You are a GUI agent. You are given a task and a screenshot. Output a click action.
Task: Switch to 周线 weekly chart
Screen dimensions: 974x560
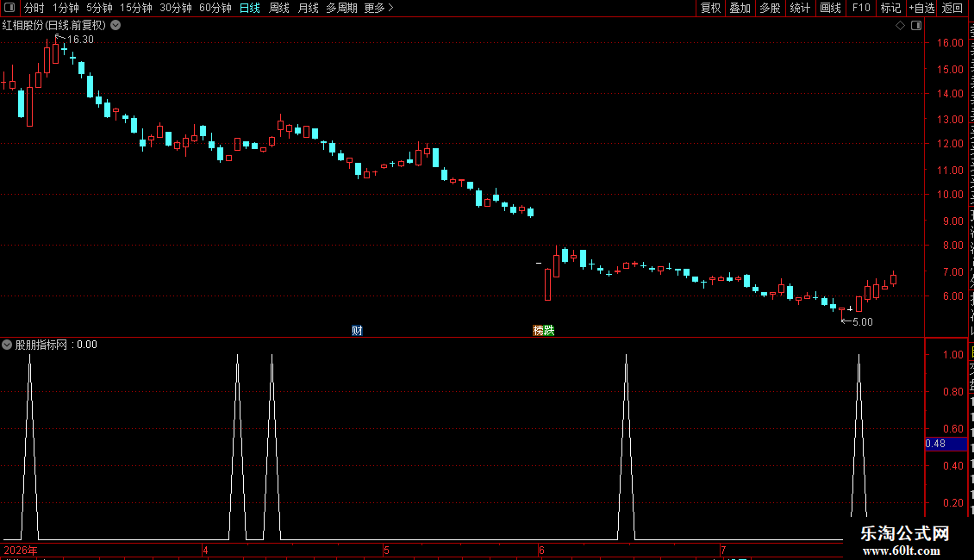(x=279, y=8)
